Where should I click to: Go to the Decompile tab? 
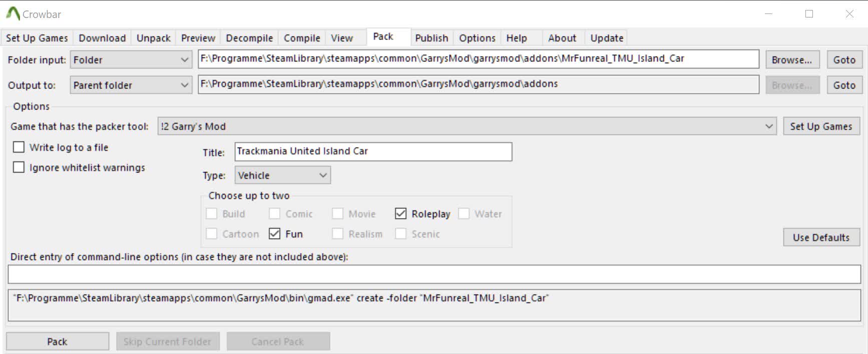click(x=249, y=38)
